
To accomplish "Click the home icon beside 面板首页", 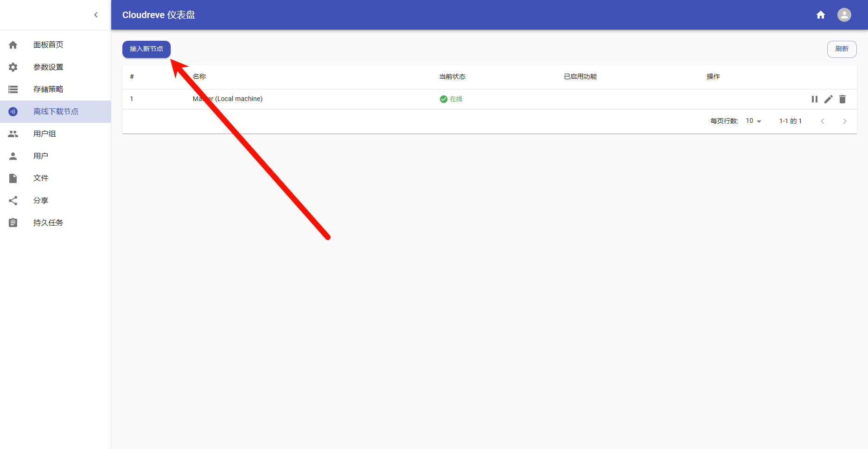I will [x=13, y=45].
